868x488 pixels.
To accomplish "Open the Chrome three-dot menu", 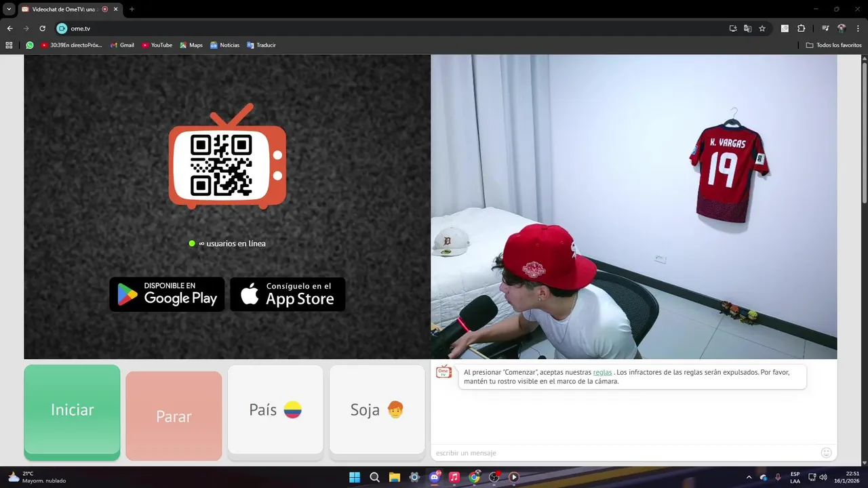I will pyautogui.click(x=859, y=28).
